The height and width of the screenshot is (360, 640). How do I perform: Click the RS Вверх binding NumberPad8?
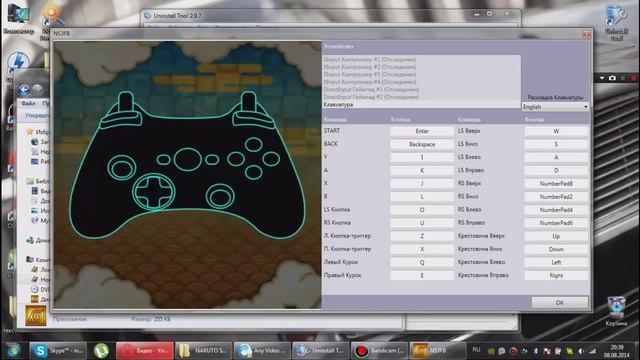556,183
